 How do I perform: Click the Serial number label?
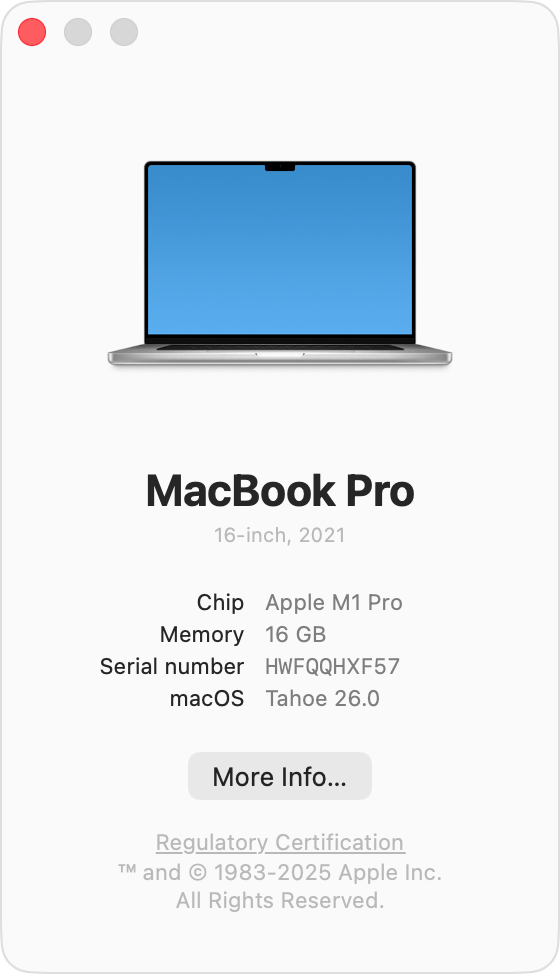172,667
